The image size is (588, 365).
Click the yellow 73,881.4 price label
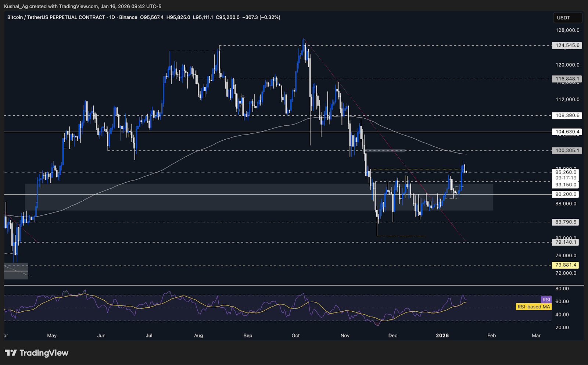pos(566,265)
